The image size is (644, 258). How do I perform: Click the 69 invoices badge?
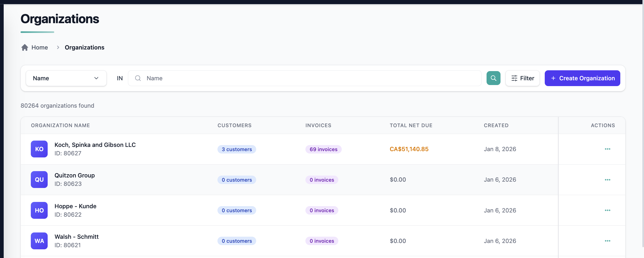click(323, 149)
